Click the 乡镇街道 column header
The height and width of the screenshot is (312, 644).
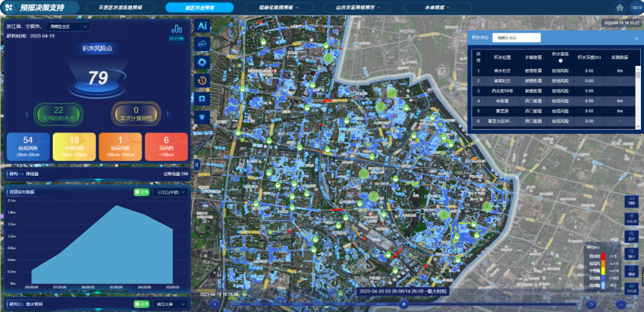[533, 57]
